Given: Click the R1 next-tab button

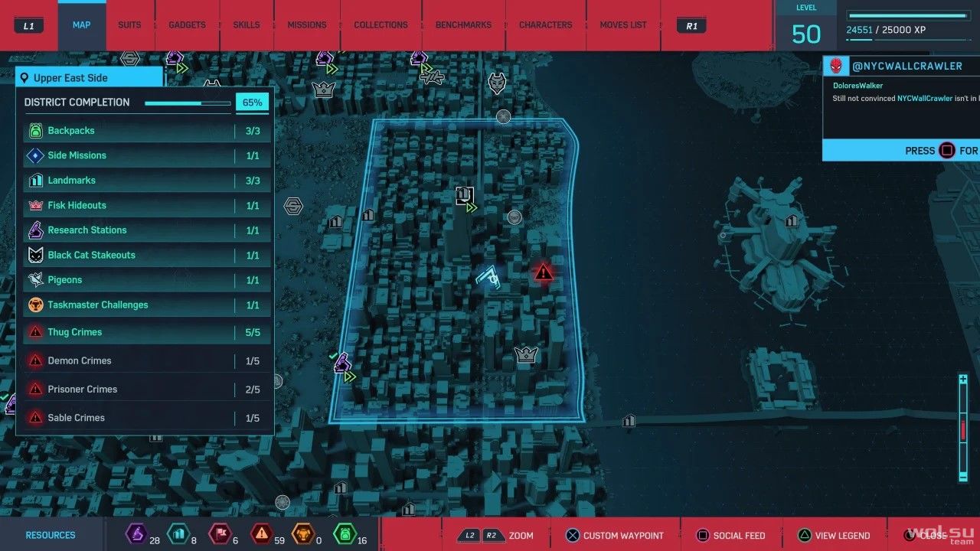Looking at the screenshot, I should (692, 26).
